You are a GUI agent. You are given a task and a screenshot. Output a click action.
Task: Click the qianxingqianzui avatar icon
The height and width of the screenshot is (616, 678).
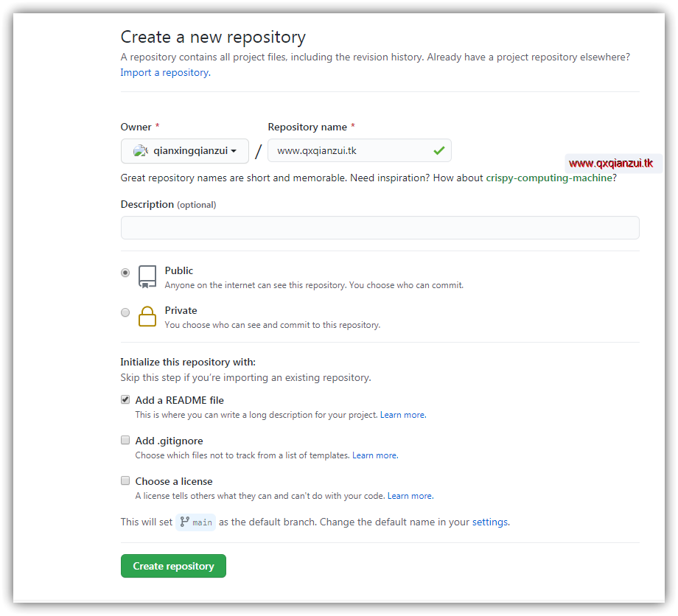point(139,150)
